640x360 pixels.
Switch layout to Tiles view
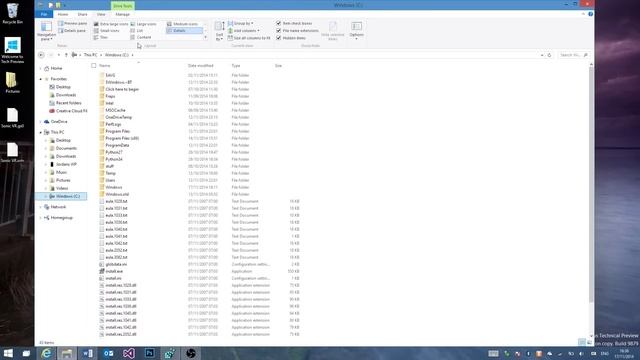(101, 37)
